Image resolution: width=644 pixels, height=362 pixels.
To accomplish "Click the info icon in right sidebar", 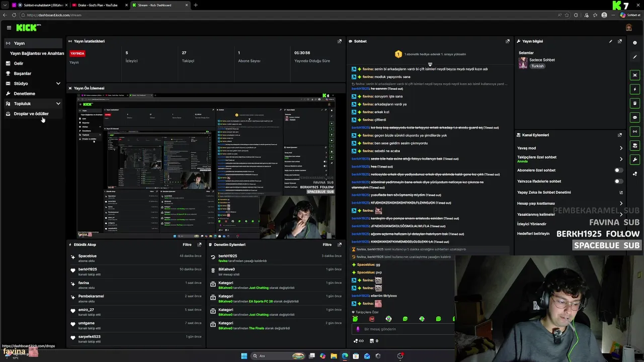I will (x=635, y=43).
